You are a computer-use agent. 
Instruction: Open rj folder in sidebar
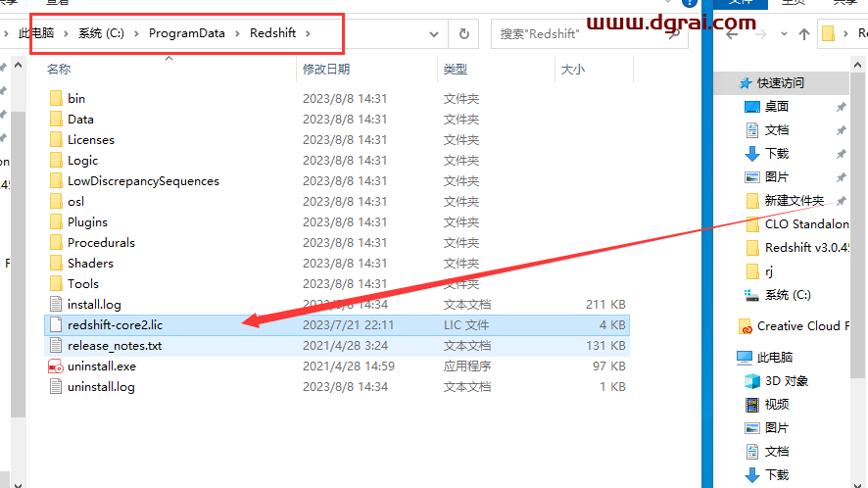tap(768, 271)
